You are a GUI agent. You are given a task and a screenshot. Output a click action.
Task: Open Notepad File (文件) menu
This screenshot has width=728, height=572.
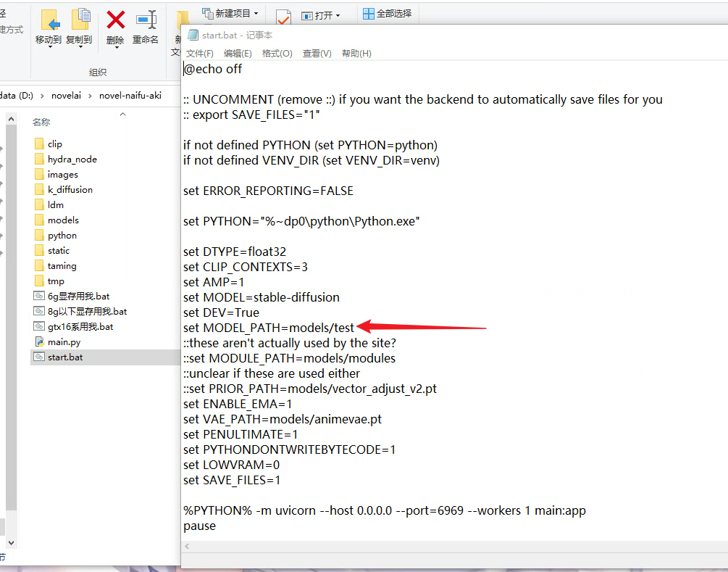200,54
